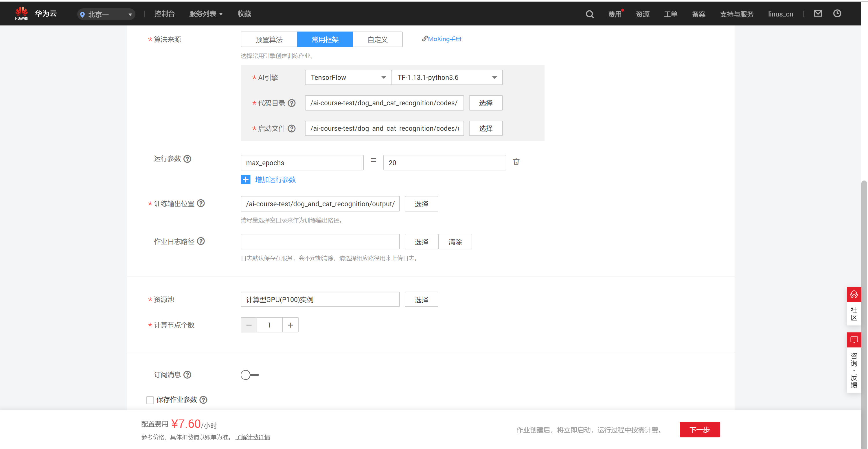Open the 服务列表 menu
868x449 pixels.
pos(205,14)
